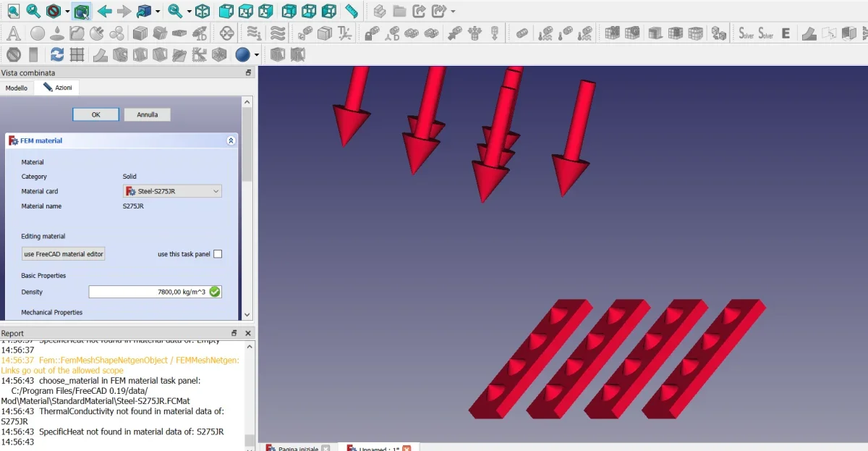
Task: Collapse the FEM material panel section
Action: coord(231,141)
